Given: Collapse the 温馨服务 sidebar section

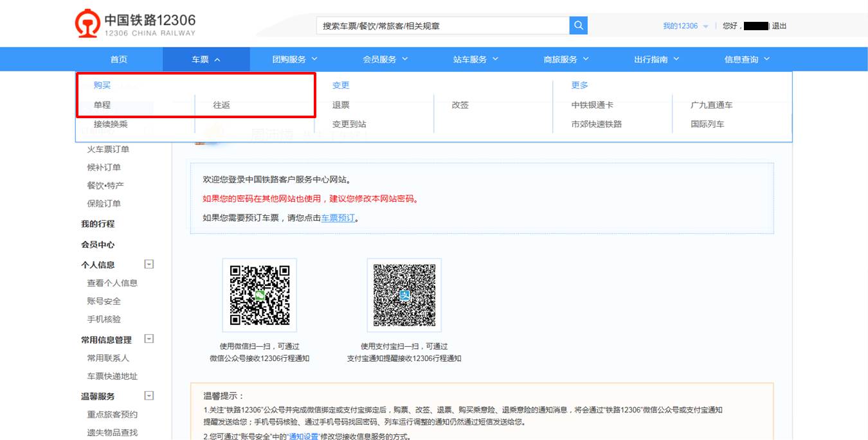Looking at the screenshot, I should (149, 396).
